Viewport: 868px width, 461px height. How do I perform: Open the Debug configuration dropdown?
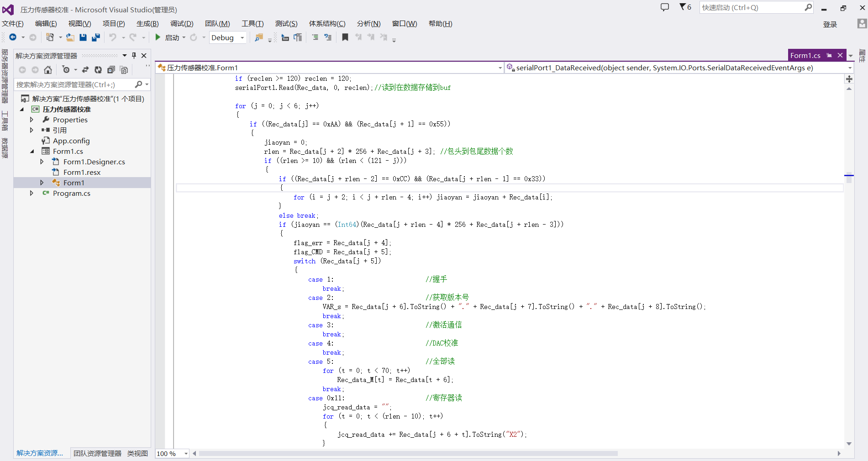242,38
